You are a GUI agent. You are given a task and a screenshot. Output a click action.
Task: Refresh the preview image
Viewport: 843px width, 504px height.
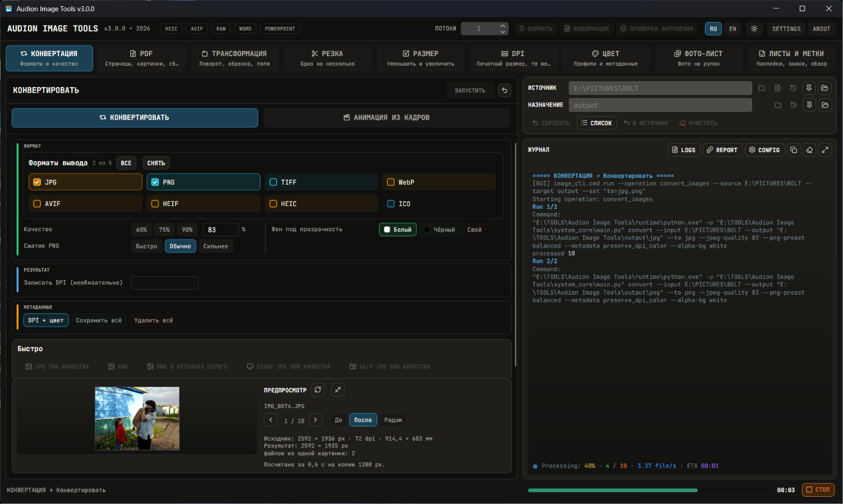[x=318, y=390]
